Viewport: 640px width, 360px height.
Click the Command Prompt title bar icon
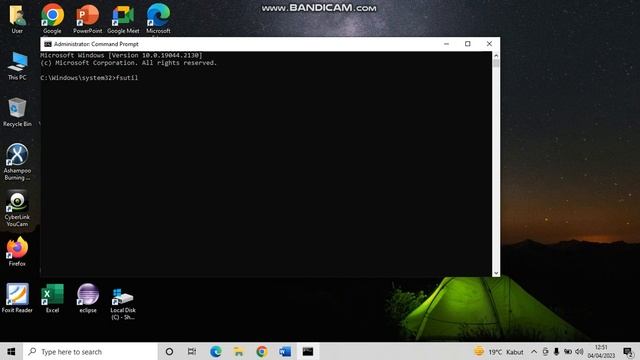[x=48, y=44]
